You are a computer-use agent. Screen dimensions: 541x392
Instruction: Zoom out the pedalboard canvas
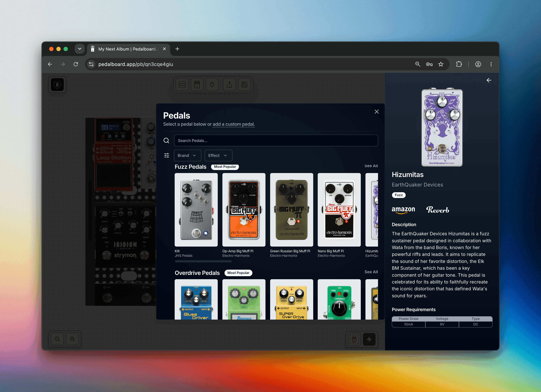(57, 339)
